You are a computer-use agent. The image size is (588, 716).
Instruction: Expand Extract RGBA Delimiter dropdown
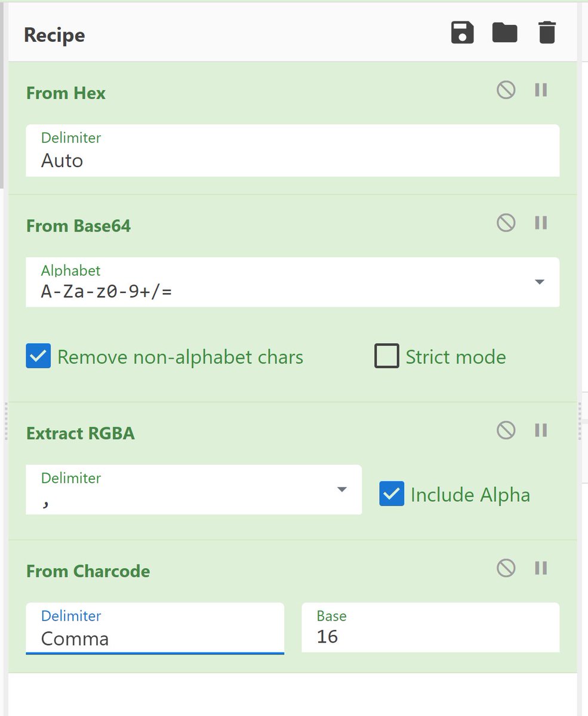pos(341,490)
